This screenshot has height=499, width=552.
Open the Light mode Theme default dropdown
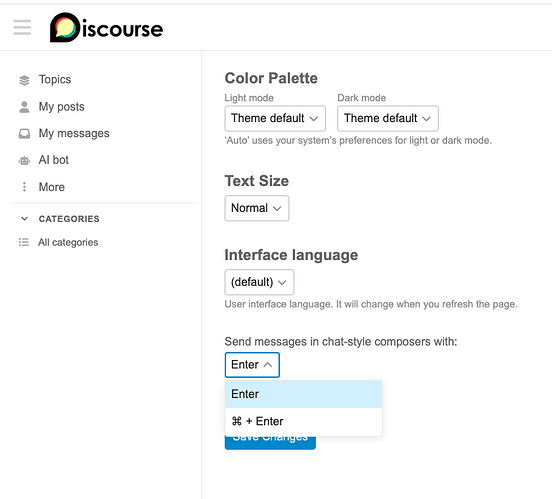click(275, 118)
